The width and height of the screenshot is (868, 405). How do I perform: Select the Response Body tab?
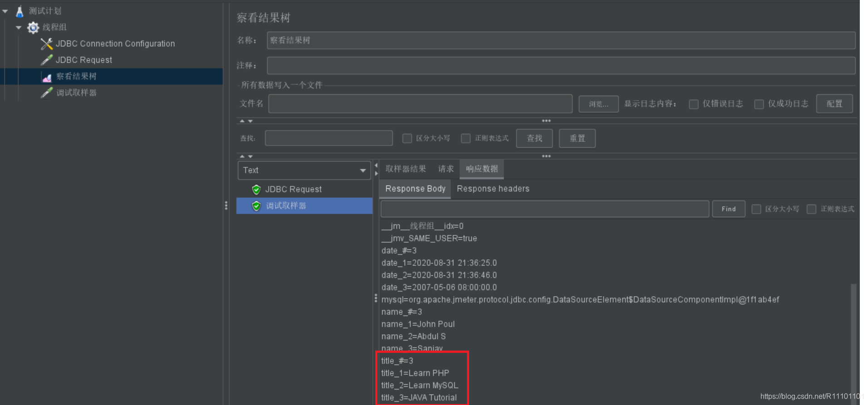click(x=415, y=189)
